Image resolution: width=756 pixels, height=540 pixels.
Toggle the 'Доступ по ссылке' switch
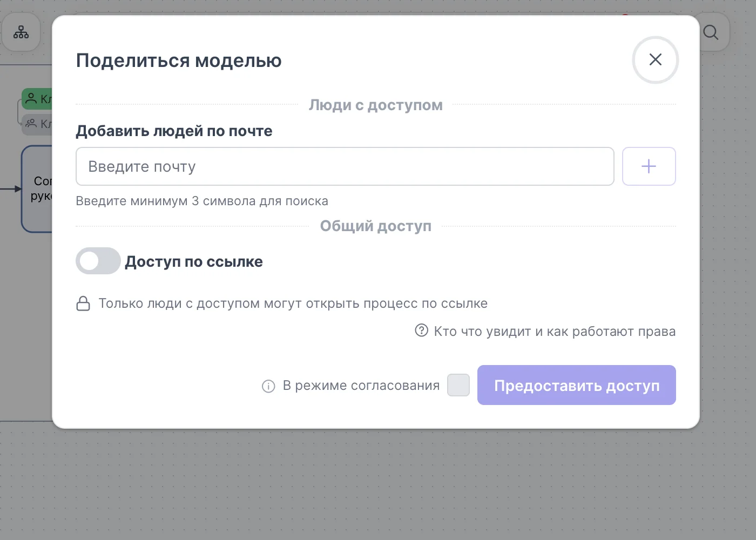98,261
